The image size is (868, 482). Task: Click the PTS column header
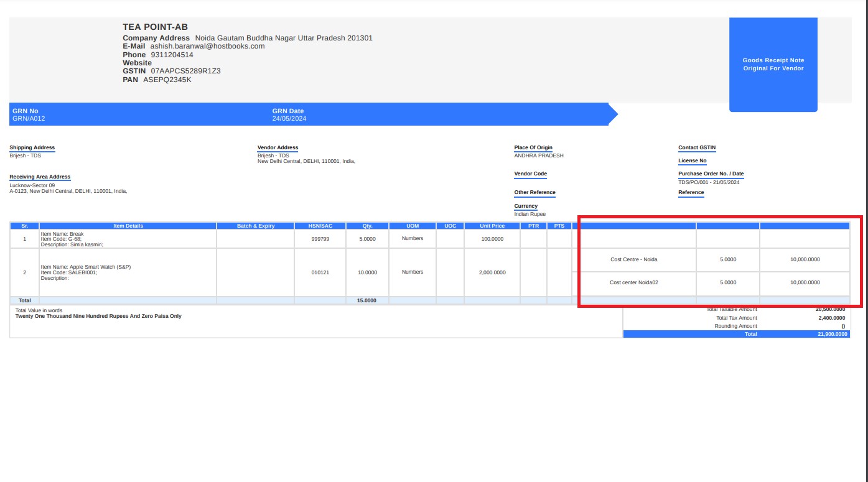point(559,226)
